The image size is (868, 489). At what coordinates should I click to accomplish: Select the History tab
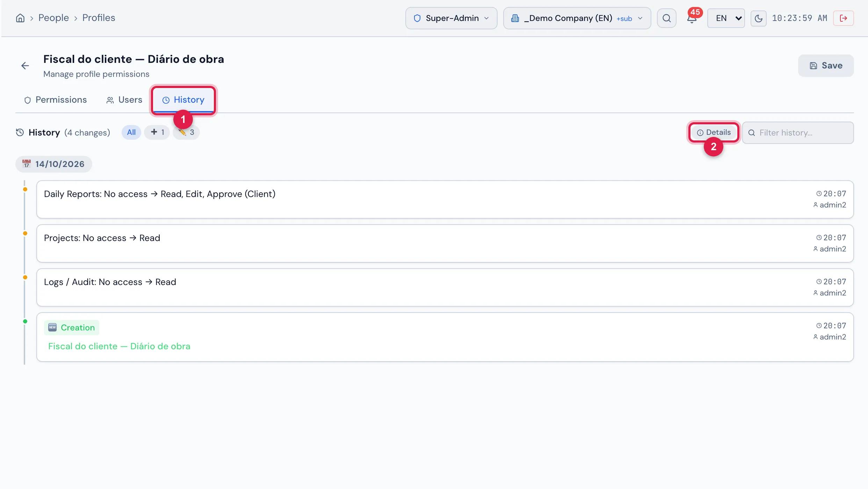point(183,100)
